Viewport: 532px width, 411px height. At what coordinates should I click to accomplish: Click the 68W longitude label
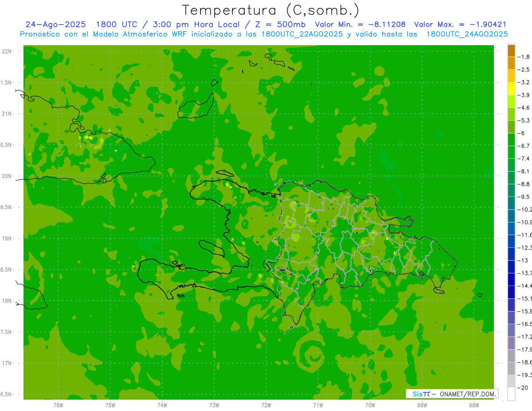pos(474,405)
